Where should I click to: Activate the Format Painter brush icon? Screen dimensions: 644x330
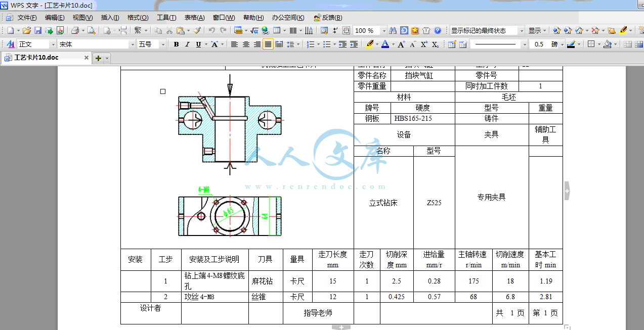click(198, 30)
